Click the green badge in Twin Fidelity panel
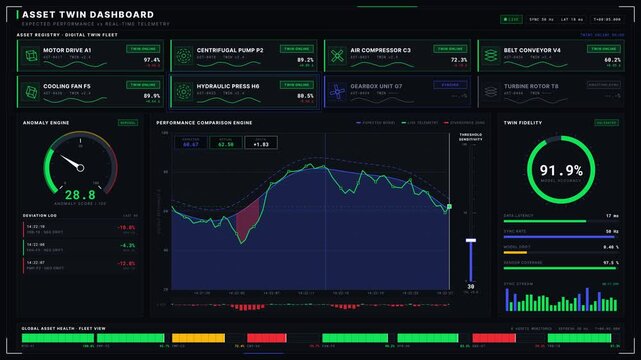The width and height of the screenshot is (641, 360). tap(607, 123)
